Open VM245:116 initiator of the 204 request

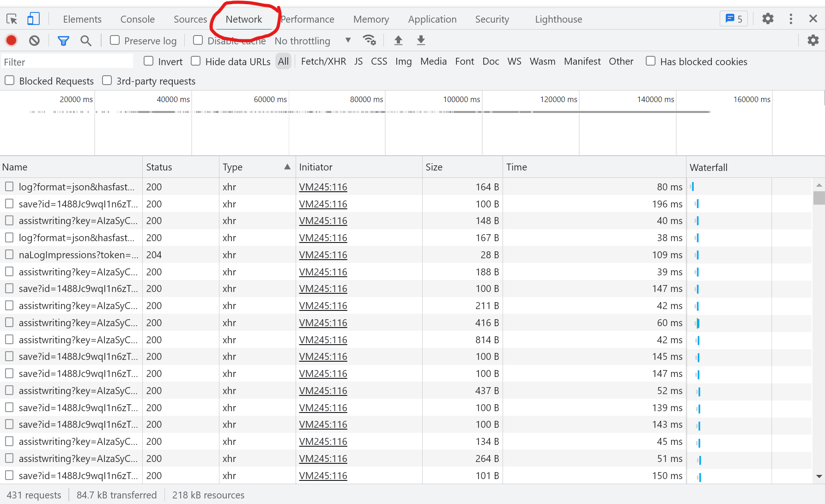(323, 255)
